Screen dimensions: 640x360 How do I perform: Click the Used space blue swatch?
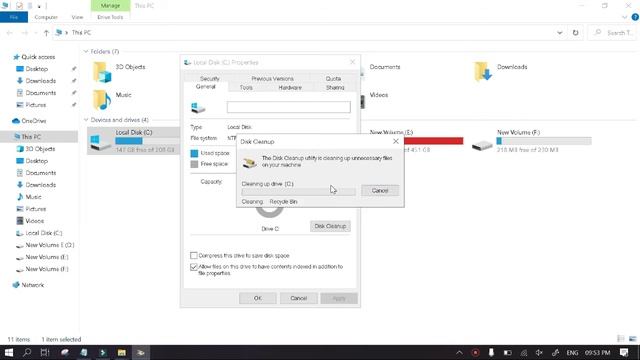pos(194,153)
